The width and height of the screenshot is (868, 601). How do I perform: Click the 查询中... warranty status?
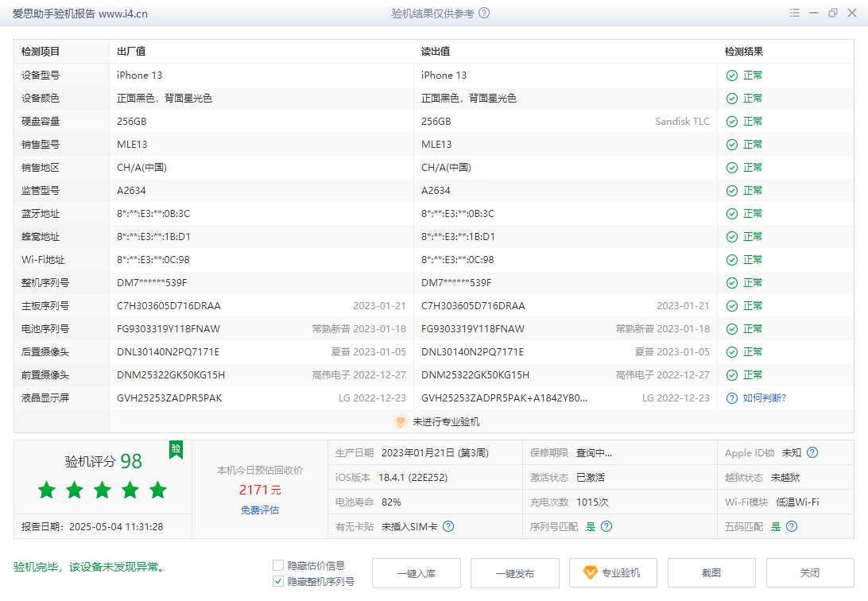tap(594, 452)
